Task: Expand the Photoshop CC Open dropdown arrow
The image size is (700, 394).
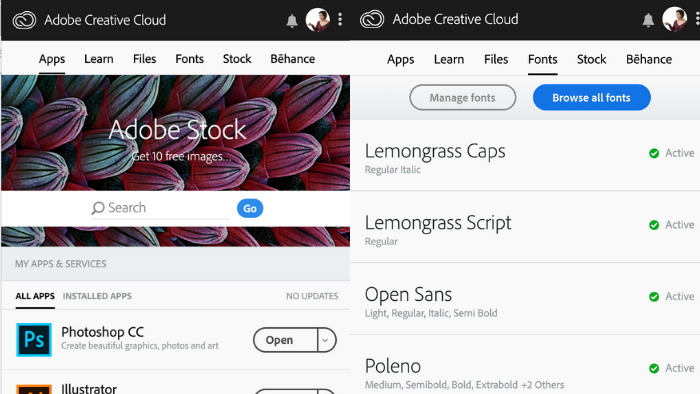Action: point(326,340)
